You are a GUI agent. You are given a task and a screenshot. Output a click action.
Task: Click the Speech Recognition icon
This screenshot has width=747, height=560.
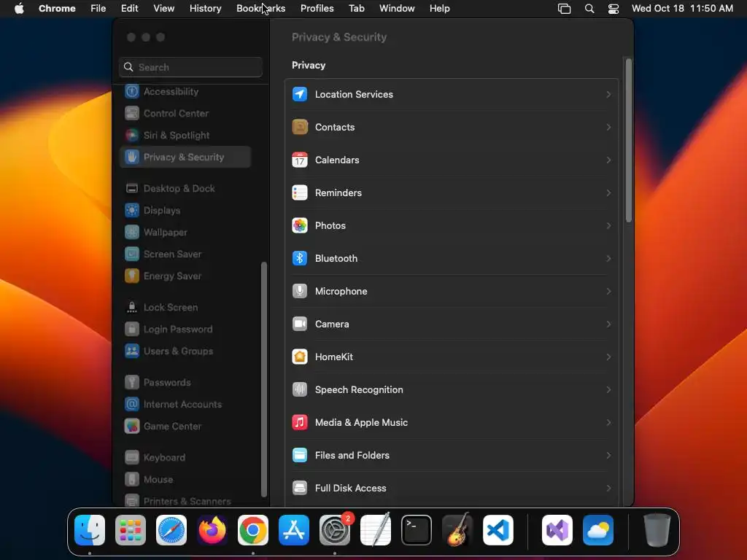pyautogui.click(x=300, y=389)
